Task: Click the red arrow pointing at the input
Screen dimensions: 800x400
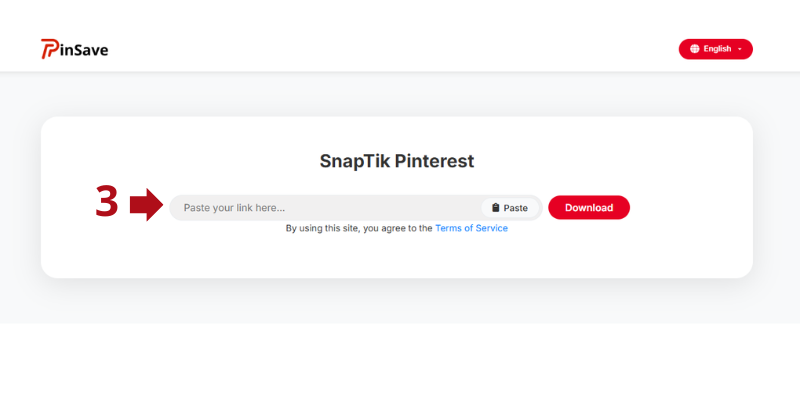Action: pyautogui.click(x=146, y=204)
